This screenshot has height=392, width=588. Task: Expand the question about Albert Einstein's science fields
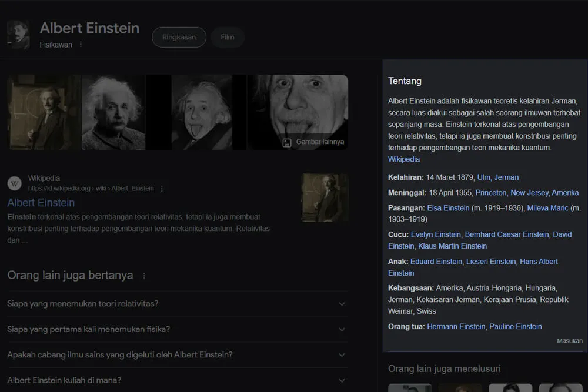[176, 354]
